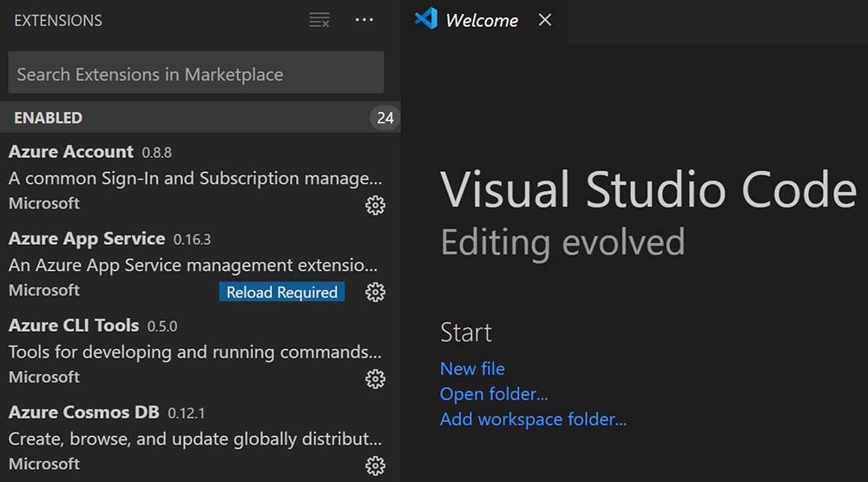
Task: Click Microsoft publisher under Azure Account
Action: (44, 203)
